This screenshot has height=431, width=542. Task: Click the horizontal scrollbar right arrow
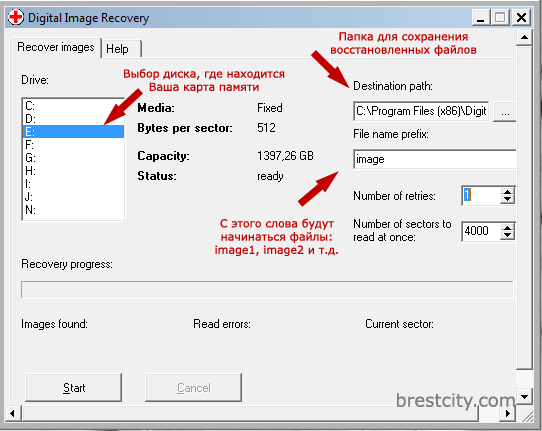coord(507,413)
